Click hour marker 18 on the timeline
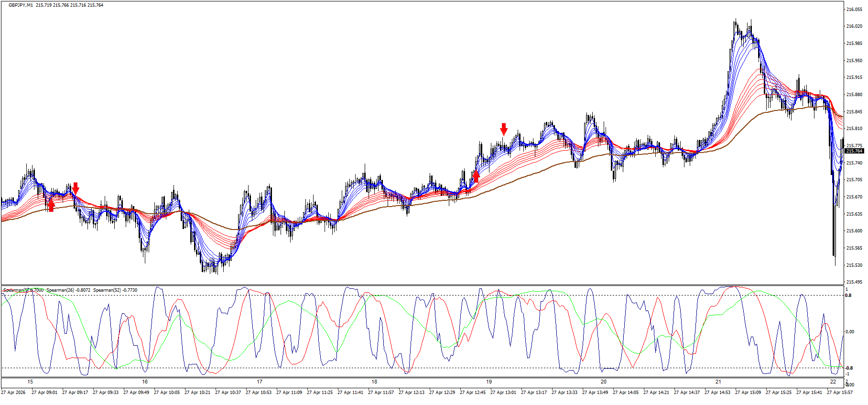The width and height of the screenshot is (868, 405). tap(374, 382)
